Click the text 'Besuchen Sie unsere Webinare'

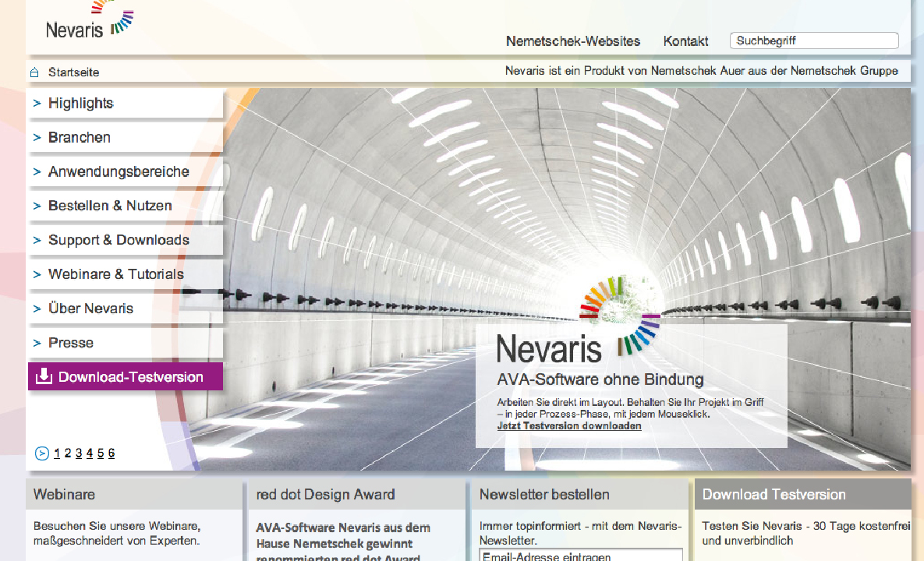coord(117,526)
